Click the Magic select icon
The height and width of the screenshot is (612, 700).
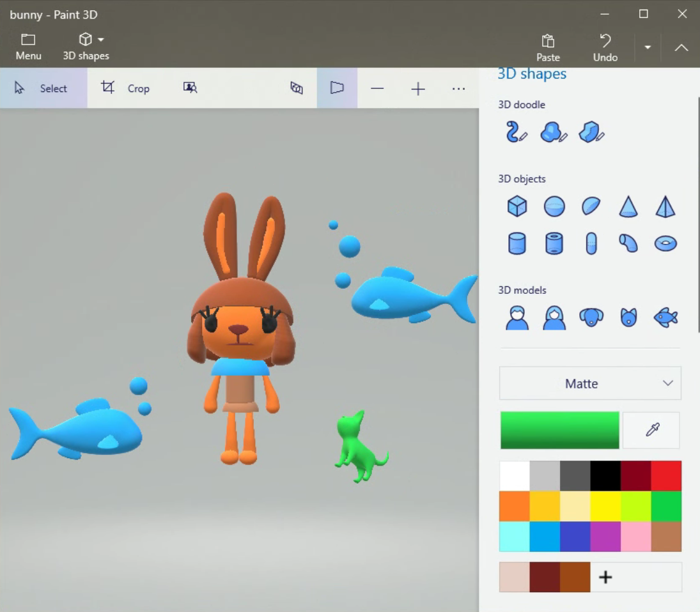tap(190, 88)
